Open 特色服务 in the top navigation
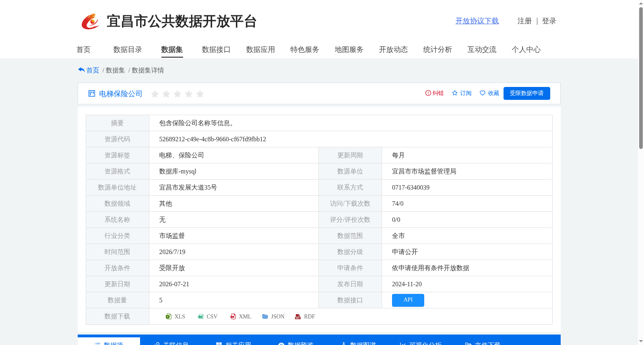Viewport: 644px width, 345px height. (x=305, y=50)
